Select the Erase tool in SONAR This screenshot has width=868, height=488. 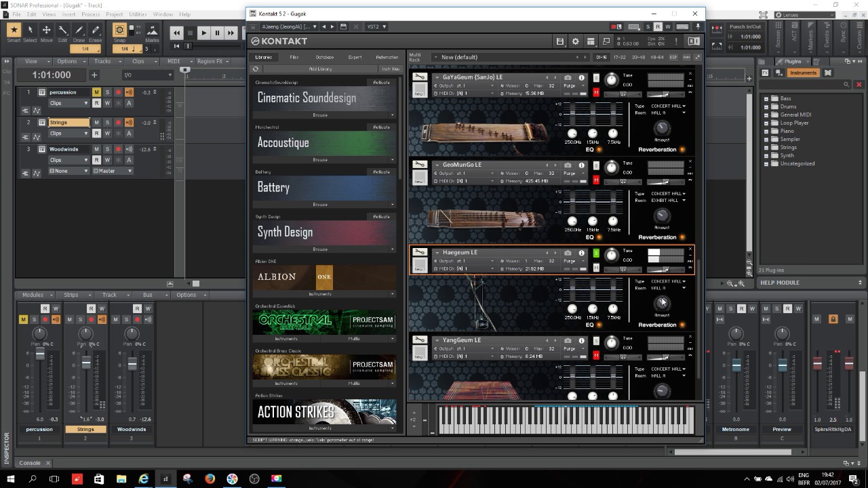95,30
